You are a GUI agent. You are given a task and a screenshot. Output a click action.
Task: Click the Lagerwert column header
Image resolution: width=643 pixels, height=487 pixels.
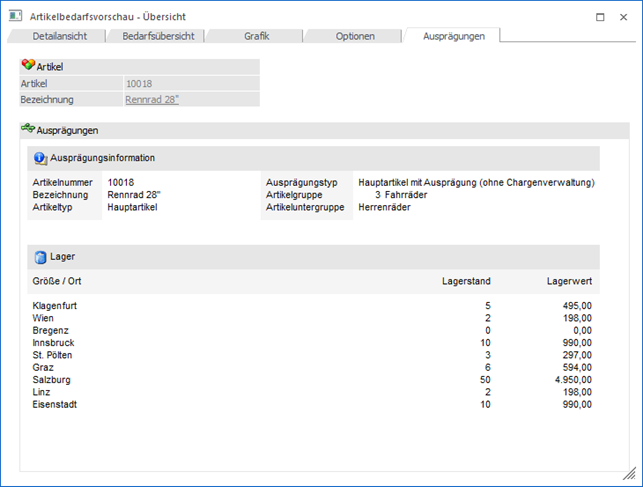[569, 281]
